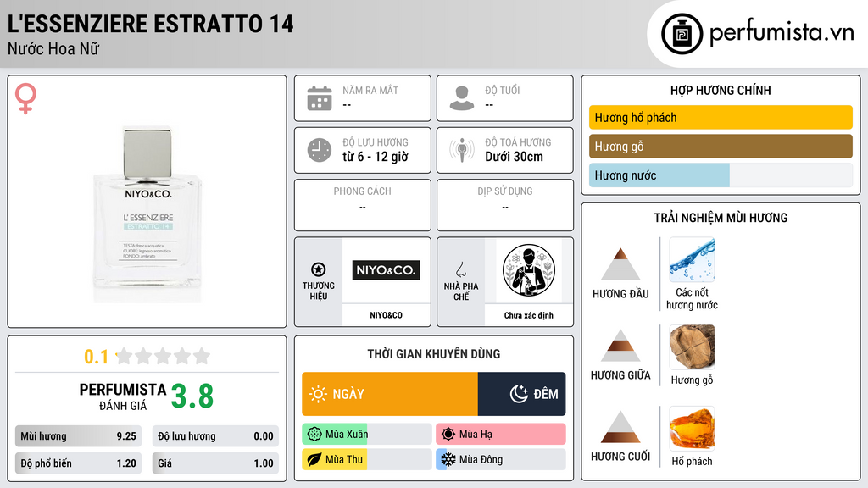The height and width of the screenshot is (488, 868).
Task: Click the 0.1 user rating score
Action: pos(97,357)
